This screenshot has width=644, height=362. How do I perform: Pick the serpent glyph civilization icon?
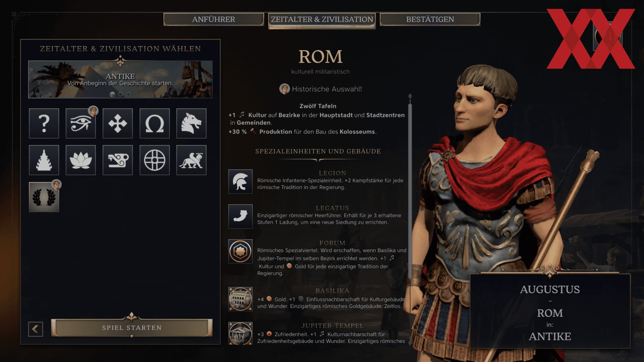click(118, 160)
